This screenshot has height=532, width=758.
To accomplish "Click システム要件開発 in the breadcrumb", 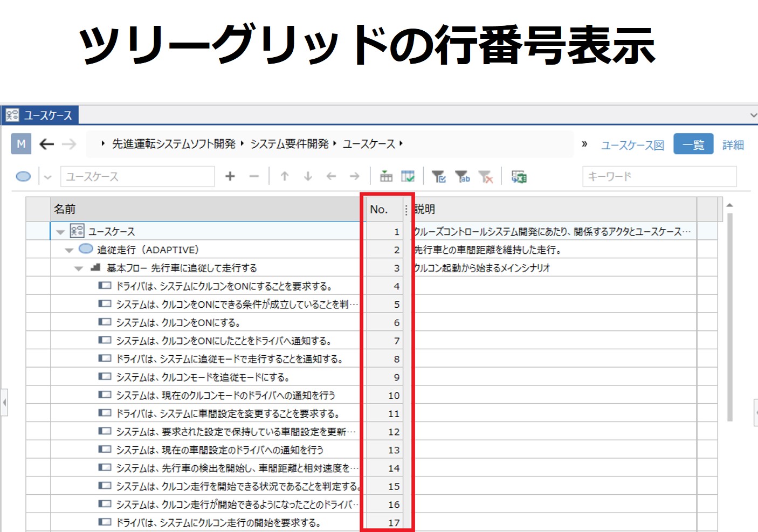I will 290,144.
